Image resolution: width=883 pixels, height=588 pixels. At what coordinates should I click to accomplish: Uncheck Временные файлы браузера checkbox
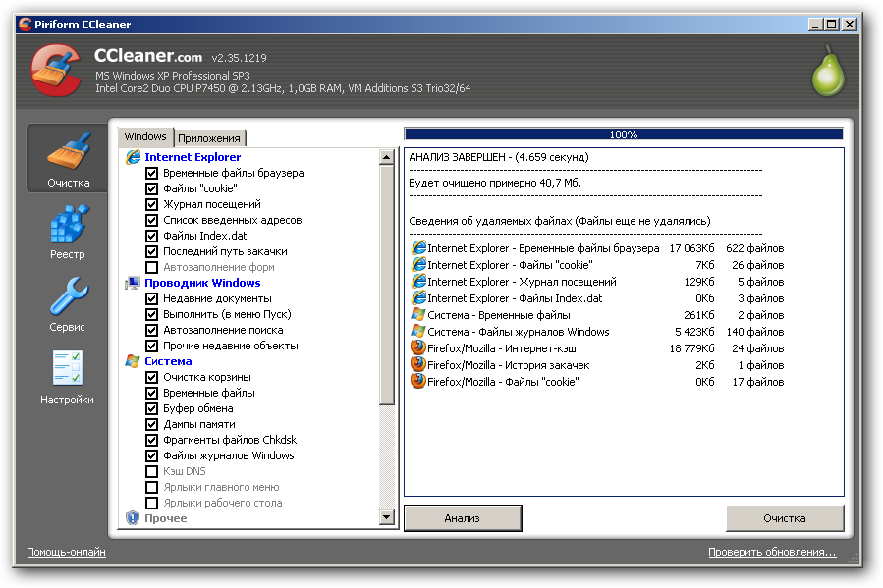click(151, 173)
